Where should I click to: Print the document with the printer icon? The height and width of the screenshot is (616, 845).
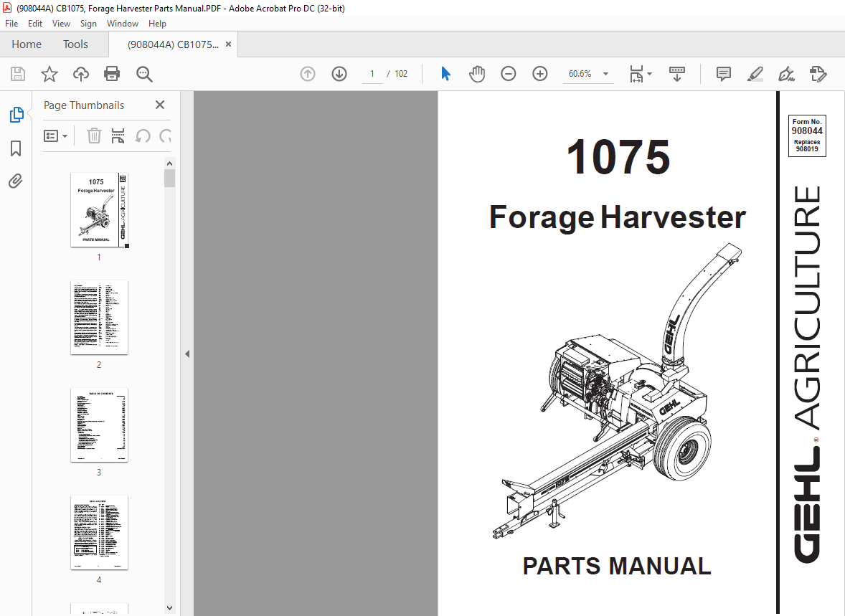[x=112, y=74]
